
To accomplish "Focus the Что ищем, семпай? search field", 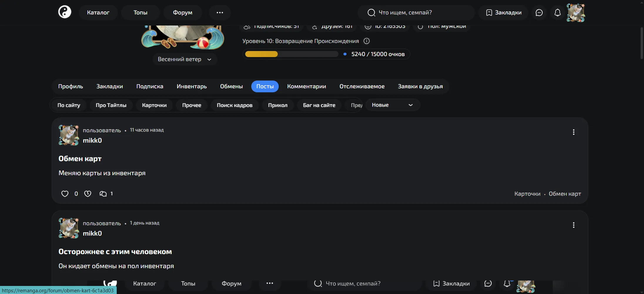I will coord(416,12).
